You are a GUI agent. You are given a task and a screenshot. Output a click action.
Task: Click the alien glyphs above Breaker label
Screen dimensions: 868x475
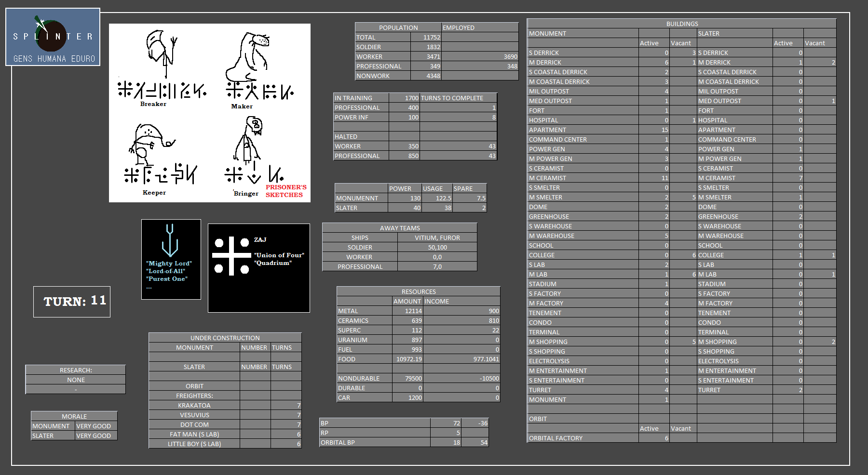tap(162, 90)
